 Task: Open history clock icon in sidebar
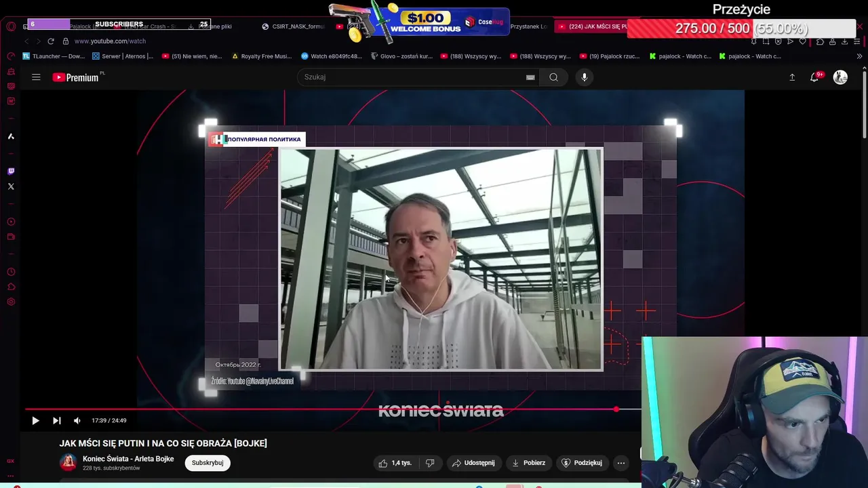click(x=11, y=272)
